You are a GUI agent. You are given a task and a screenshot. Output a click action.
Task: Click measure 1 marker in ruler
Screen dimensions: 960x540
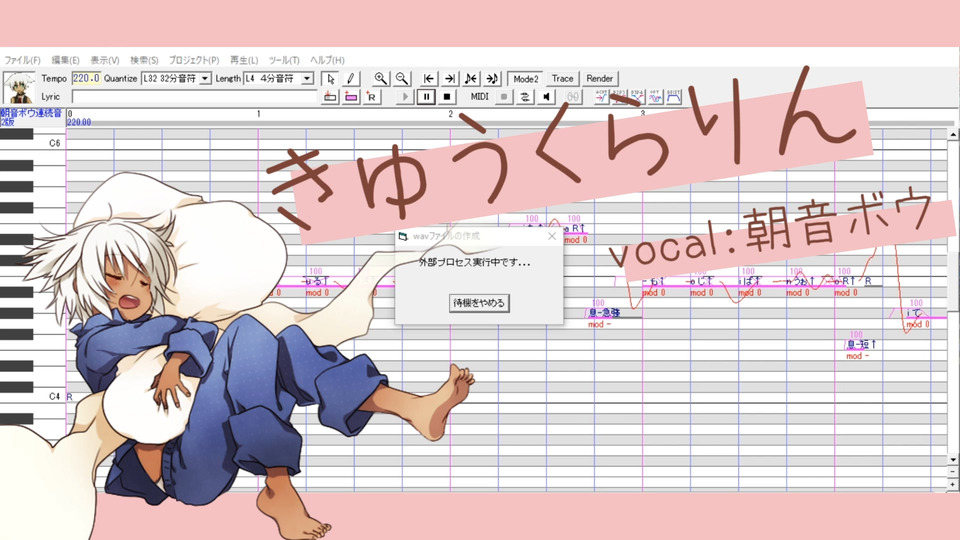pos(259,114)
